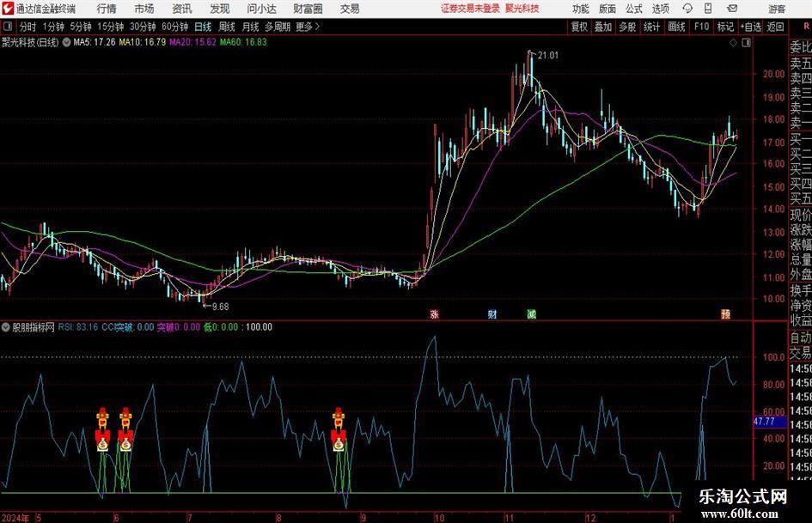This screenshot has width=812, height=523.
Task: Open the sub-indicator 股朋指标网 dropdown circle
Action: (6, 327)
